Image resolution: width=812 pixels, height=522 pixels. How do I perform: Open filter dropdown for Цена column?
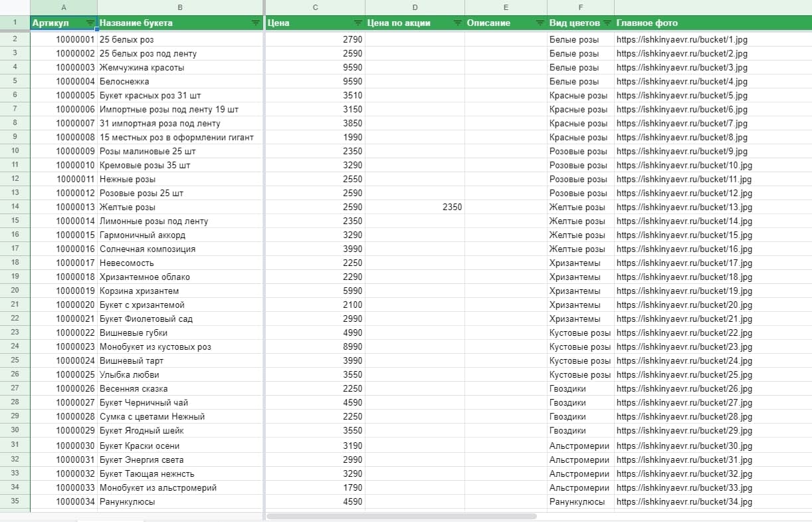[x=358, y=23]
